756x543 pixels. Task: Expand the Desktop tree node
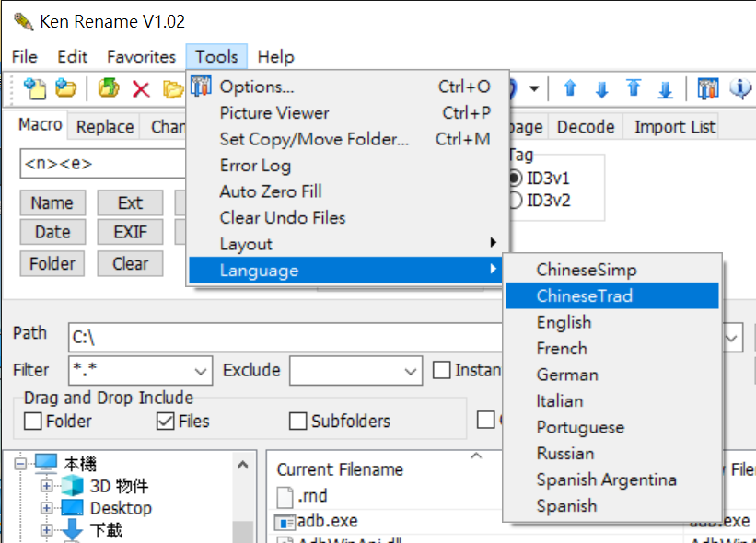pos(46,508)
